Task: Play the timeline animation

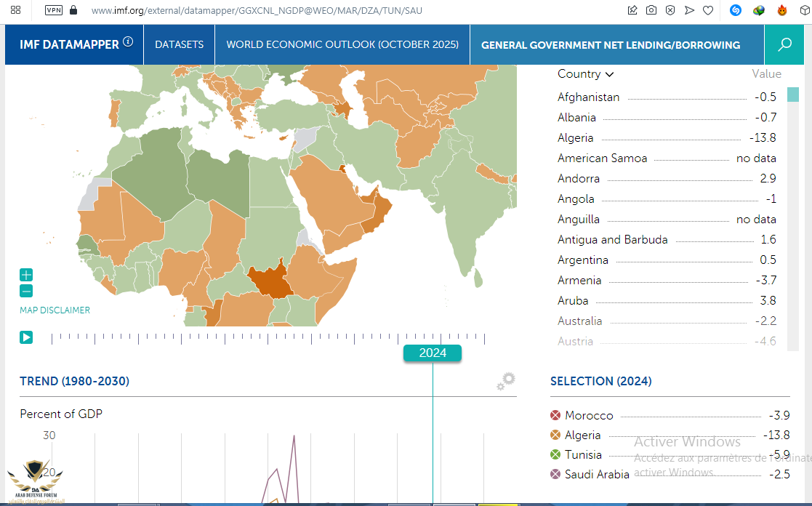Action: [x=26, y=337]
